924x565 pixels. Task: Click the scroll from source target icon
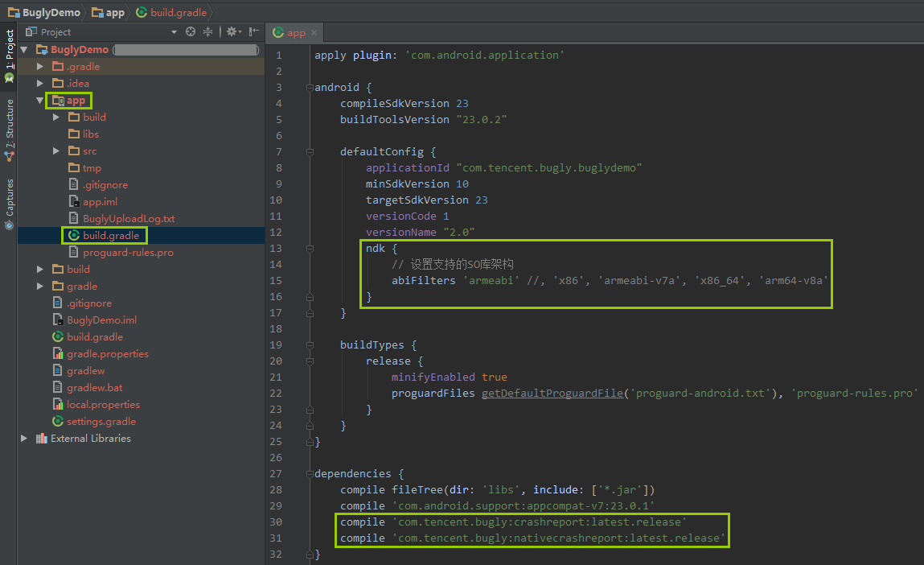tap(191, 32)
